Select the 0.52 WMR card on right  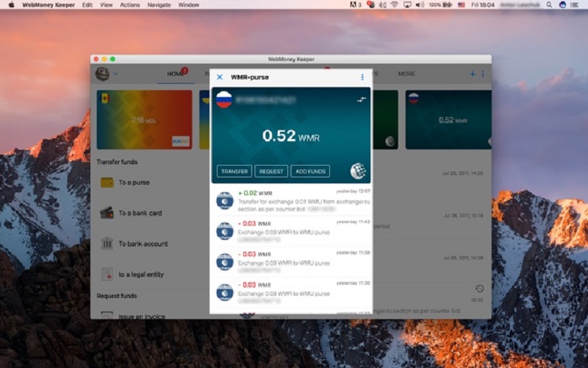click(448, 120)
